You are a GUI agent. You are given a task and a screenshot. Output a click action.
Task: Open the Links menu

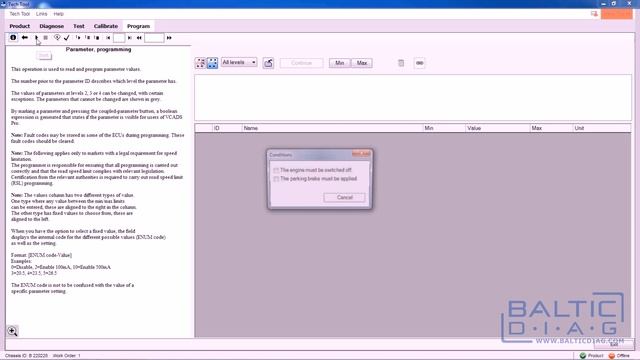[x=42, y=14]
